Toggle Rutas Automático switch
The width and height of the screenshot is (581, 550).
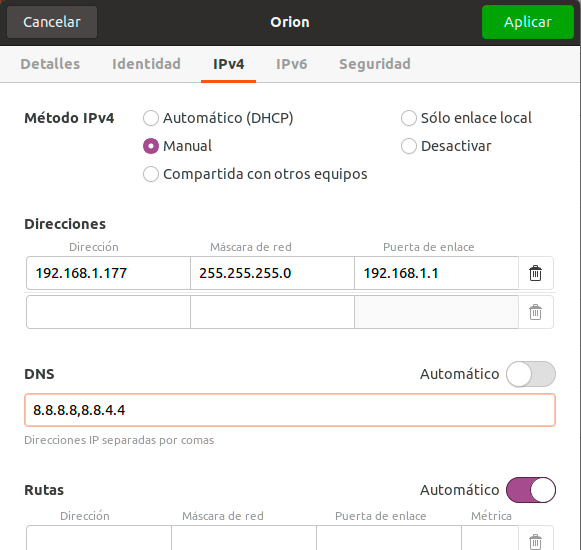point(531,490)
